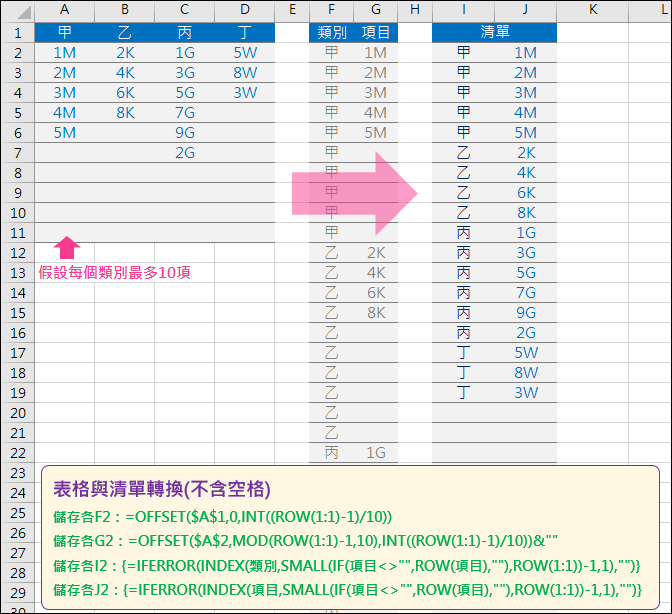Select column G header

[x=376, y=11]
